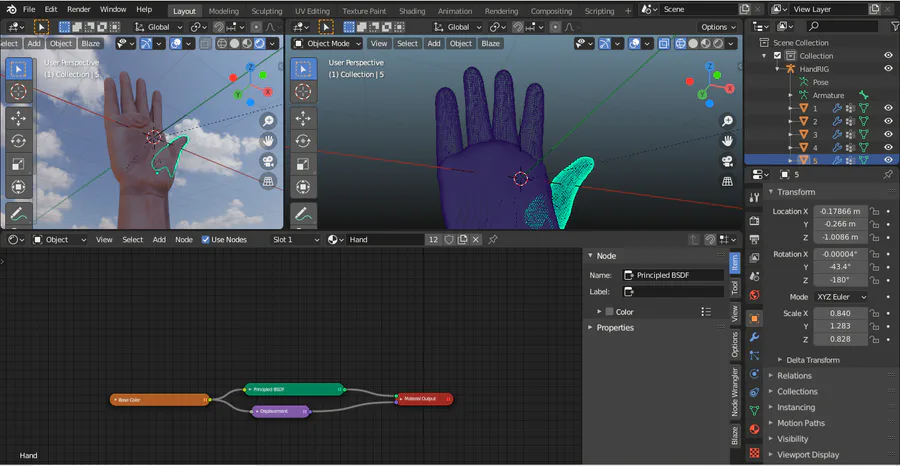This screenshot has width=900, height=466.
Task: Open the Render menu
Action: (79, 10)
